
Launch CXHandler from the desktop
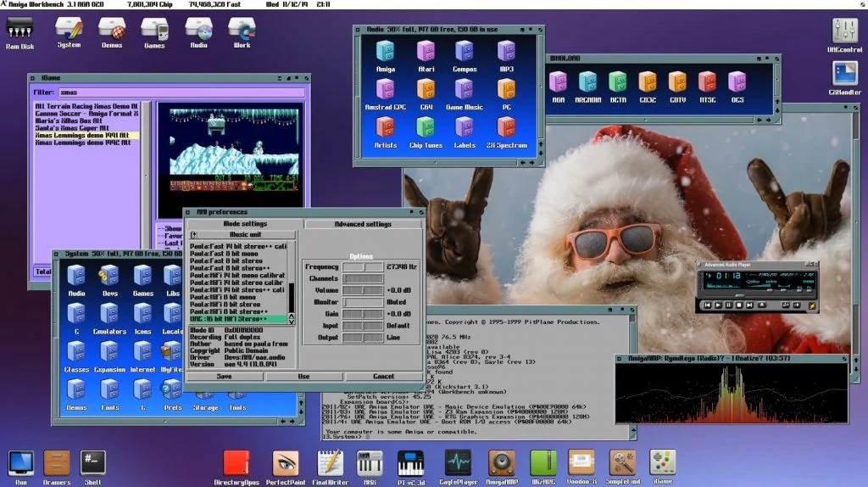tap(845, 78)
